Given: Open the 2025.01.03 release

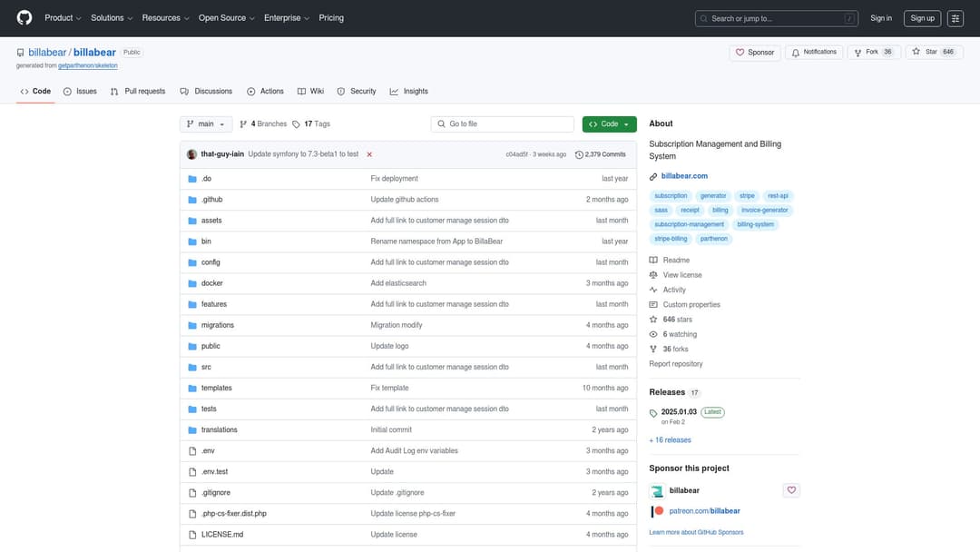Looking at the screenshot, I should click(x=679, y=412).
